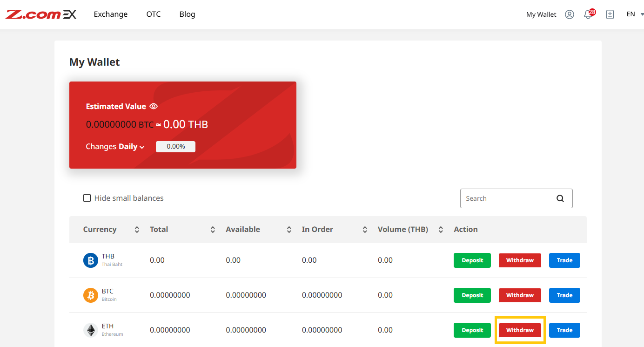Open the OTC menu item

[154, 14]
